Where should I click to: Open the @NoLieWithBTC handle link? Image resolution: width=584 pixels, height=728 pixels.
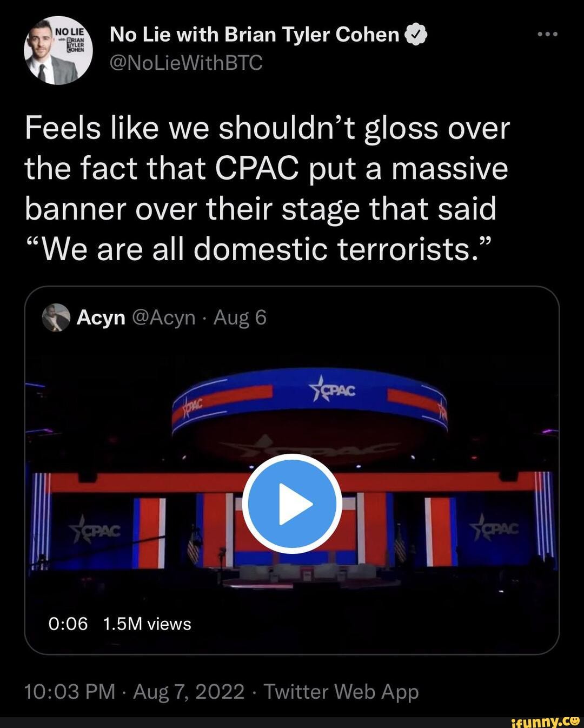coord(186,63)
